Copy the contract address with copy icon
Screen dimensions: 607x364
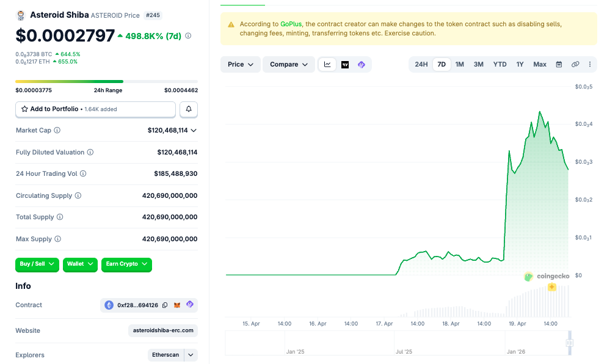(x=165, y=305)
